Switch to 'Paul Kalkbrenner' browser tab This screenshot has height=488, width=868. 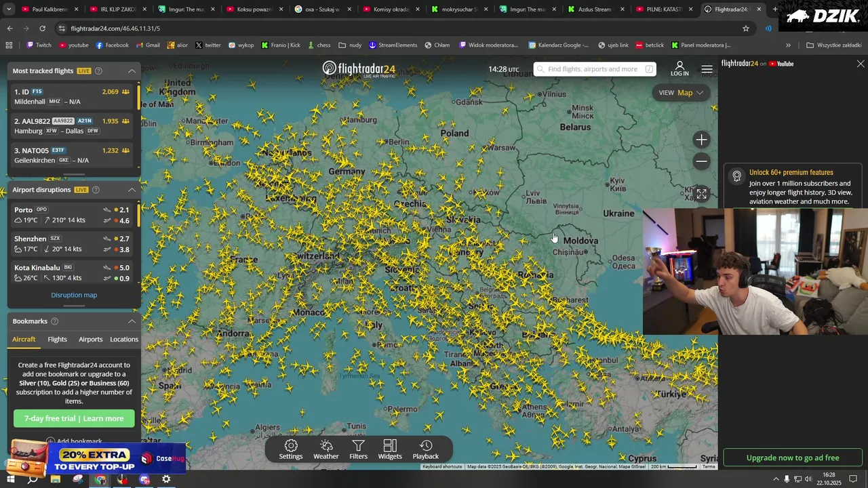pos(50,9)
